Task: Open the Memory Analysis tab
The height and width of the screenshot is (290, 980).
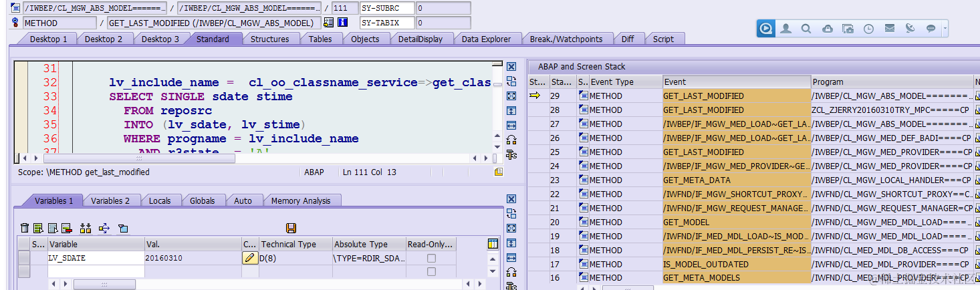Action: click(301, 200)
